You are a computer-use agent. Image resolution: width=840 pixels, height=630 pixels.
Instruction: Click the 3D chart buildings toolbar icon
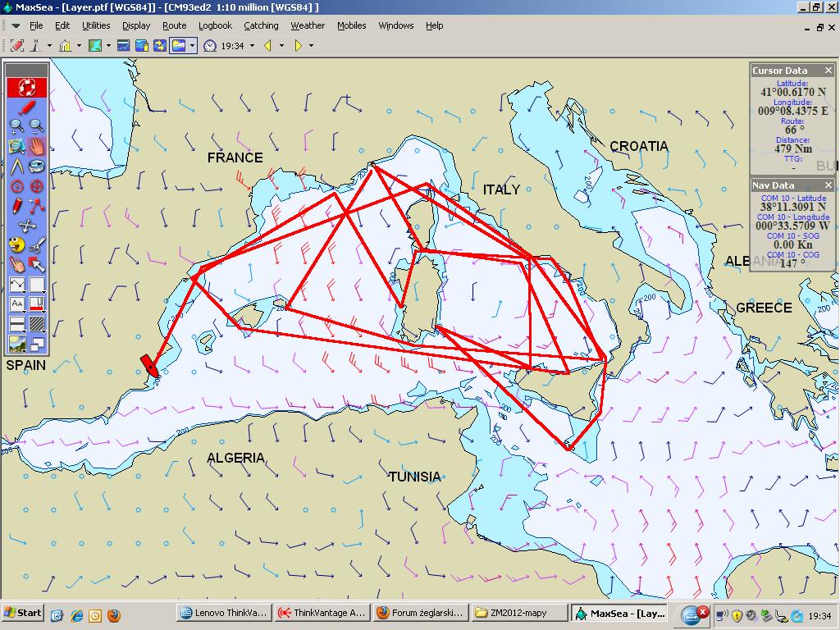66,46
